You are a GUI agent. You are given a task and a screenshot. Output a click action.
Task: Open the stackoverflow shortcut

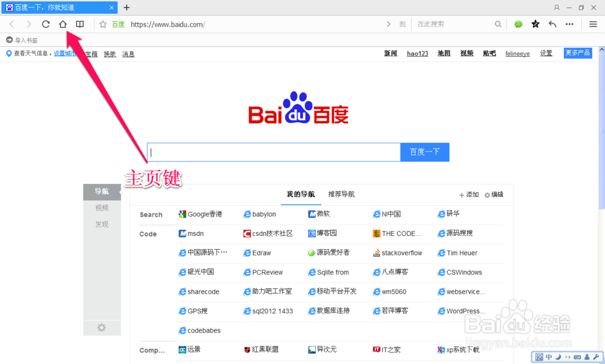tap(397, 253)
